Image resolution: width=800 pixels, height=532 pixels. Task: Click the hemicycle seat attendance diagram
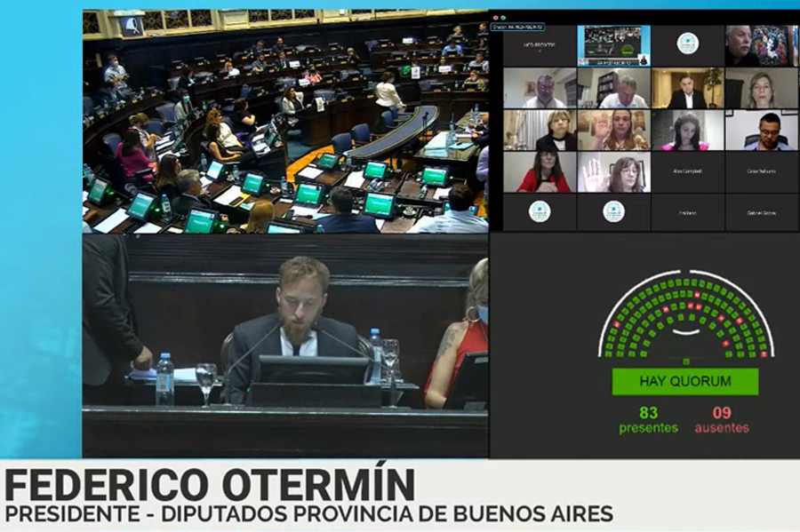pos(685,314)
